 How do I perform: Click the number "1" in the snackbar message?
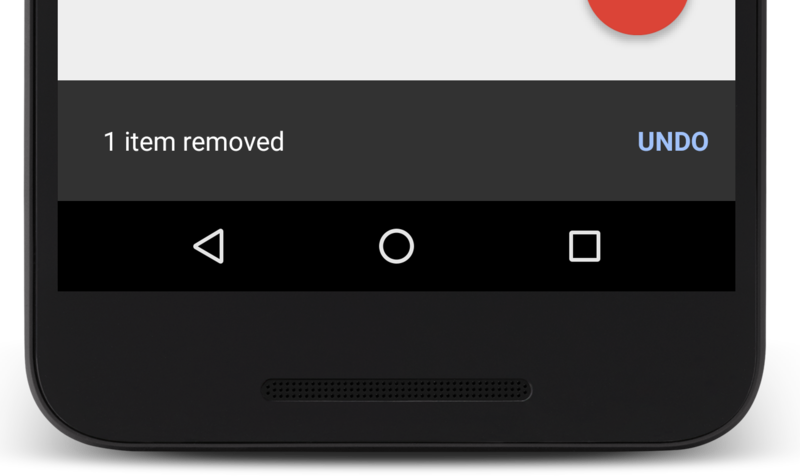pos(110,142)
